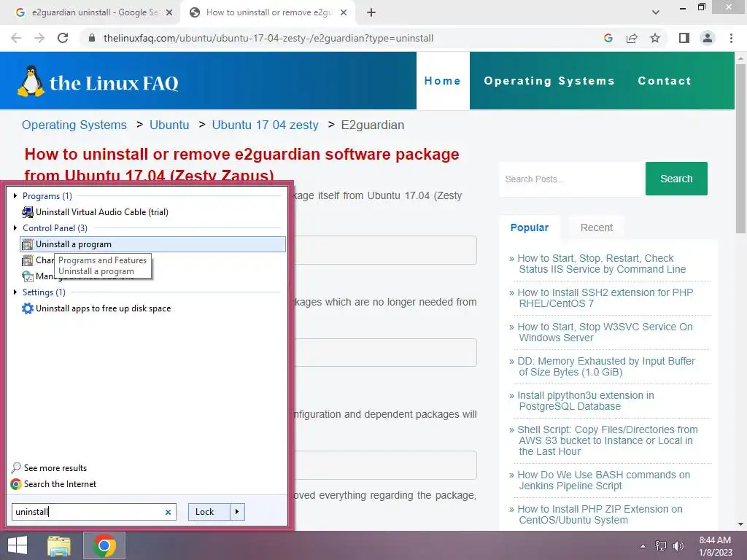Show hidden tray icons arrow
Viewport: 747px width, 560px height.
(643, 546)
